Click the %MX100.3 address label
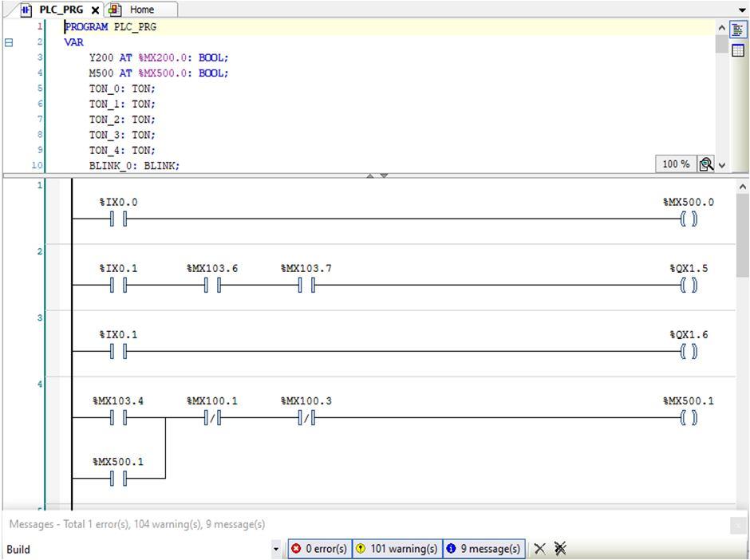Screen dimensions: 750x560 pyautogui.click(x=306, y=400)
